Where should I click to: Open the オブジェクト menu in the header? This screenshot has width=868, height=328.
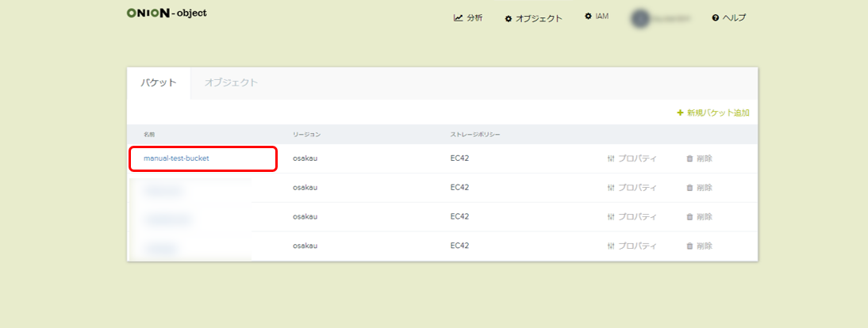533,17
